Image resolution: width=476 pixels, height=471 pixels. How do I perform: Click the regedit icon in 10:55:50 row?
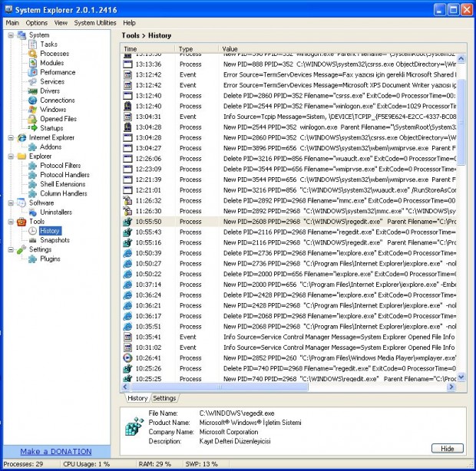tap(127, 222)
